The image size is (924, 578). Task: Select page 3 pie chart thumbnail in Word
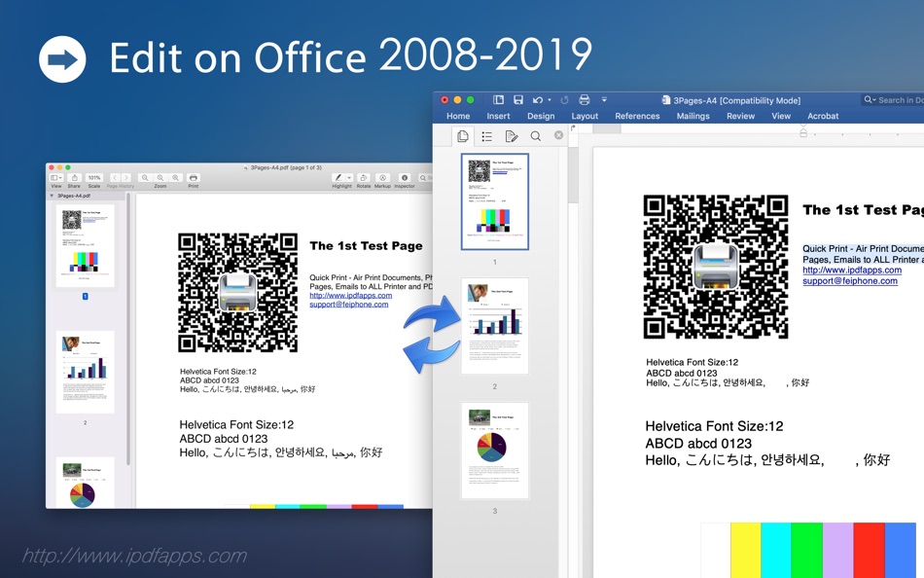495,451
